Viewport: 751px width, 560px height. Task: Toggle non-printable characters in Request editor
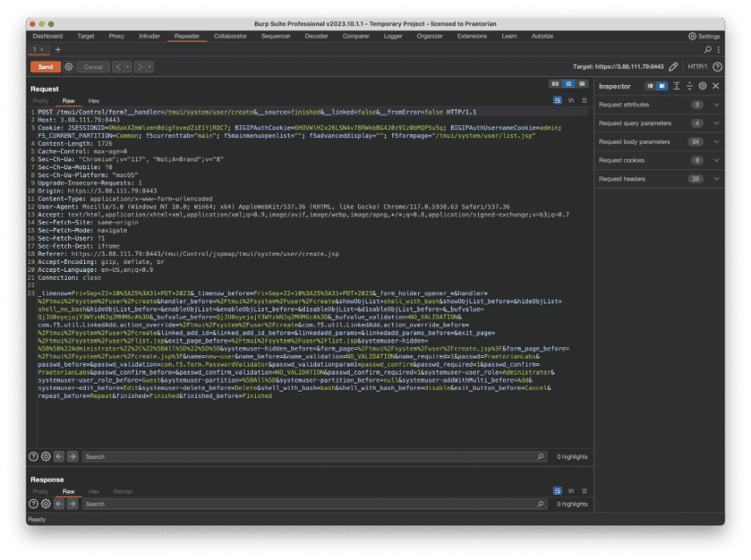571,100
